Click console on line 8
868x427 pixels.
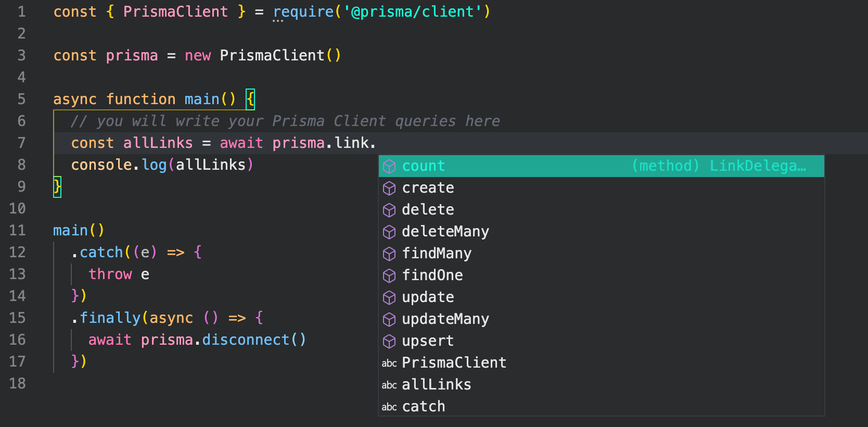tap(101, 165)
